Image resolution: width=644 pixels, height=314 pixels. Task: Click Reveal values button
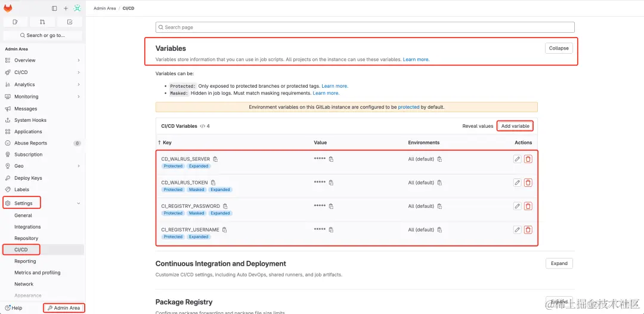tap(478, 126)
